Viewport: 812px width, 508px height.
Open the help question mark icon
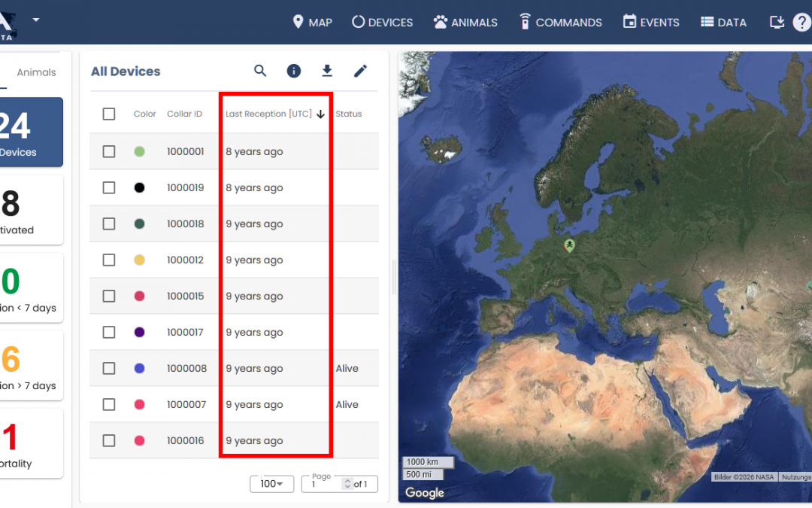click(x=802, y=22)
